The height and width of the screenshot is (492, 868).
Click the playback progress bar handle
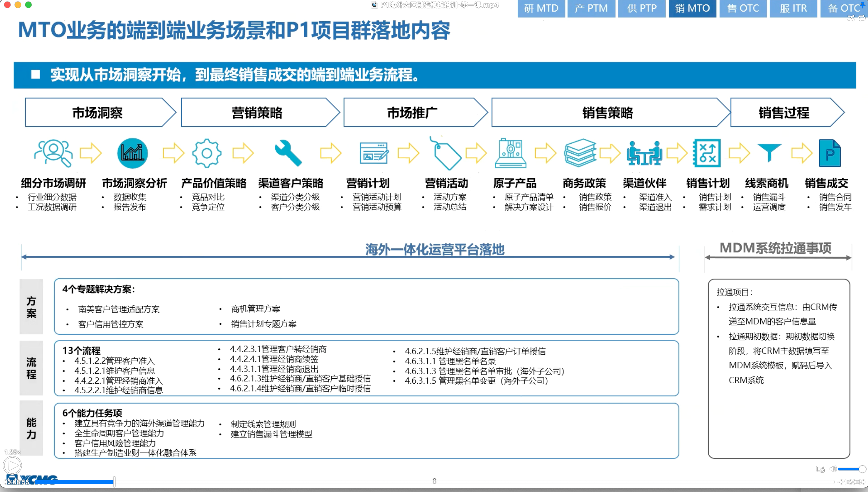114,481
